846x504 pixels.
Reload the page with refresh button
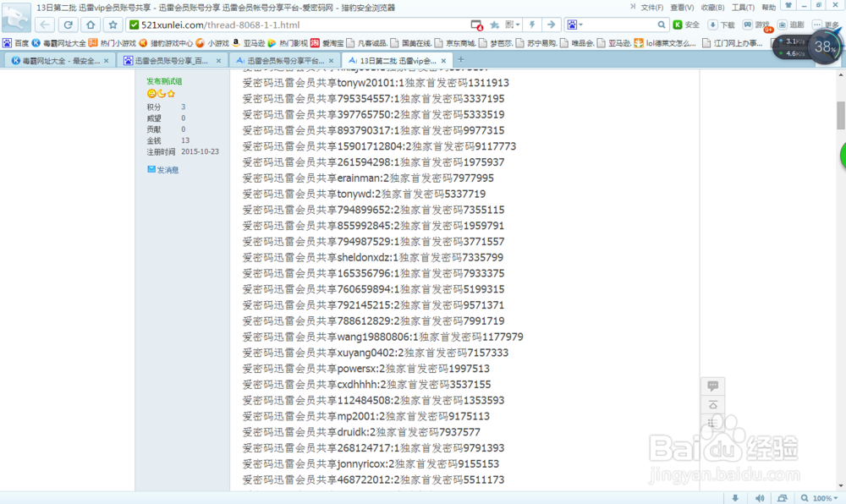tap(68, 25)
